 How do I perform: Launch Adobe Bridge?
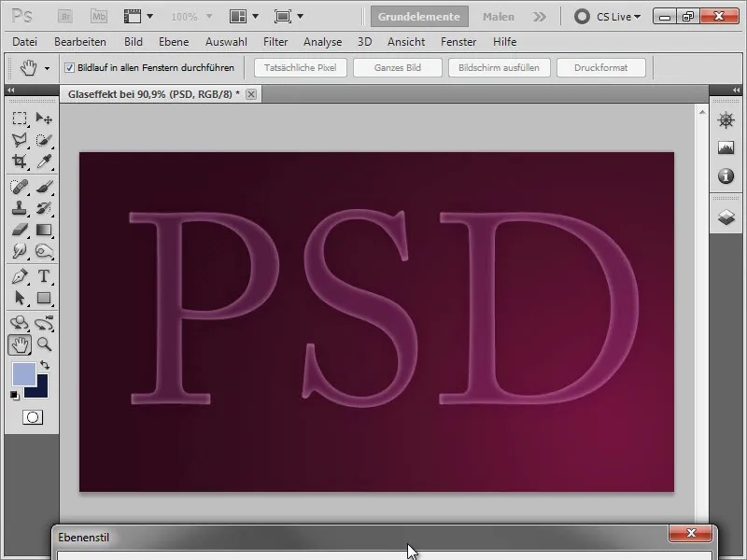point(65,17)
